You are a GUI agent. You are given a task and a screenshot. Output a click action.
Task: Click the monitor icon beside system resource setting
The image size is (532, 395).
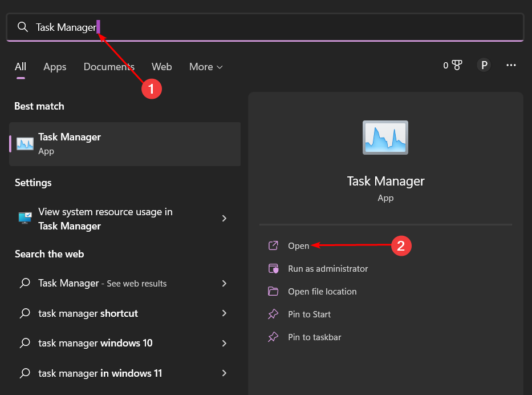(x=25, y=217)
